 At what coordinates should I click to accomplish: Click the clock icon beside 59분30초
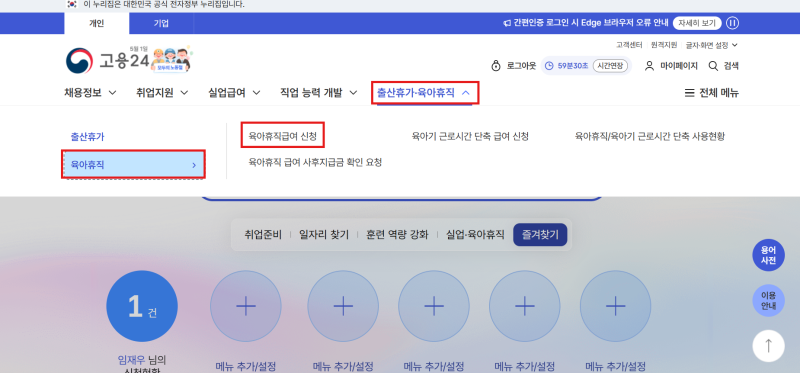click(549, 66)
